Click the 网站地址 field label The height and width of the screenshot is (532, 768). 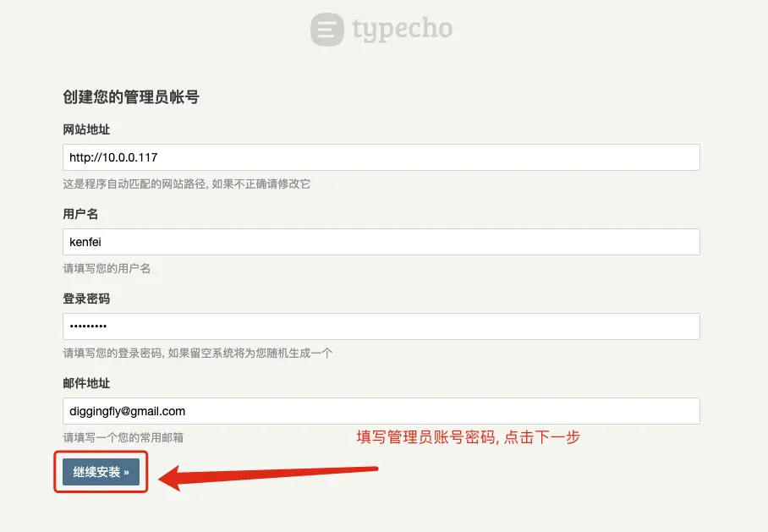point(86,129)
